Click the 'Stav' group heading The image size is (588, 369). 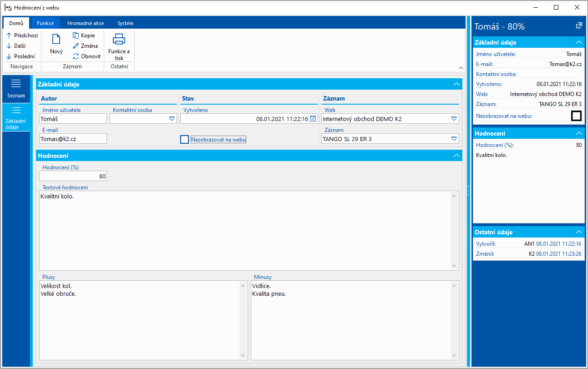click(x=188, y=98)
